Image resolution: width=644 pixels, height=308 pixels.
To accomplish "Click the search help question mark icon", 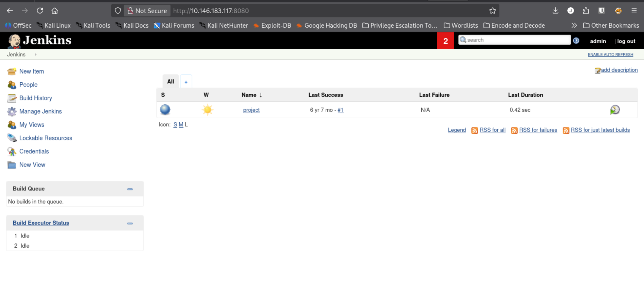I will (576, 41).
